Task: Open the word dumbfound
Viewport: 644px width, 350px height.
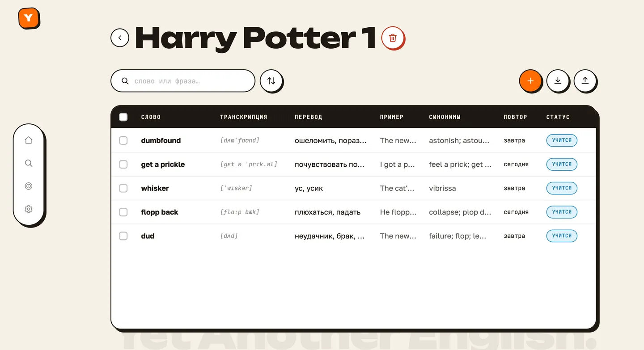Action: [161, 140]
